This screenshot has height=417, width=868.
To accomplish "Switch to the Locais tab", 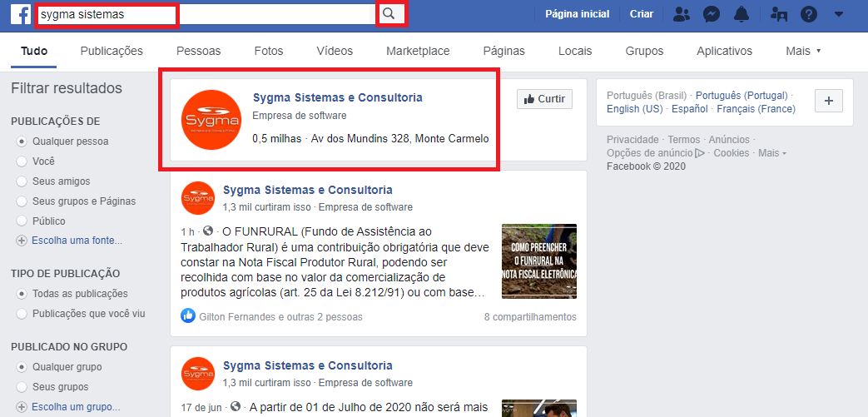I will (x=575, y=51).
